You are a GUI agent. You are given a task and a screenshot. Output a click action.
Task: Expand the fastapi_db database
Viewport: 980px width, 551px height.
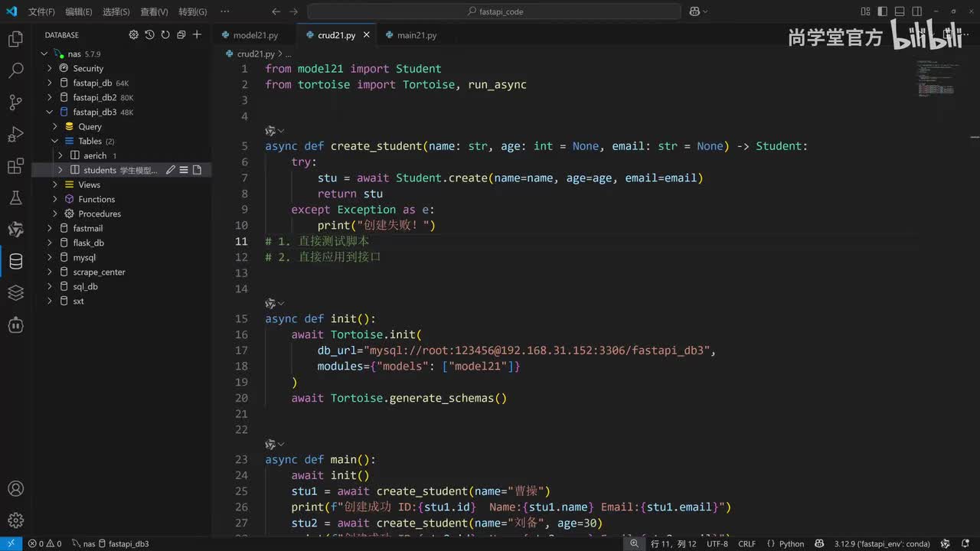50,83
